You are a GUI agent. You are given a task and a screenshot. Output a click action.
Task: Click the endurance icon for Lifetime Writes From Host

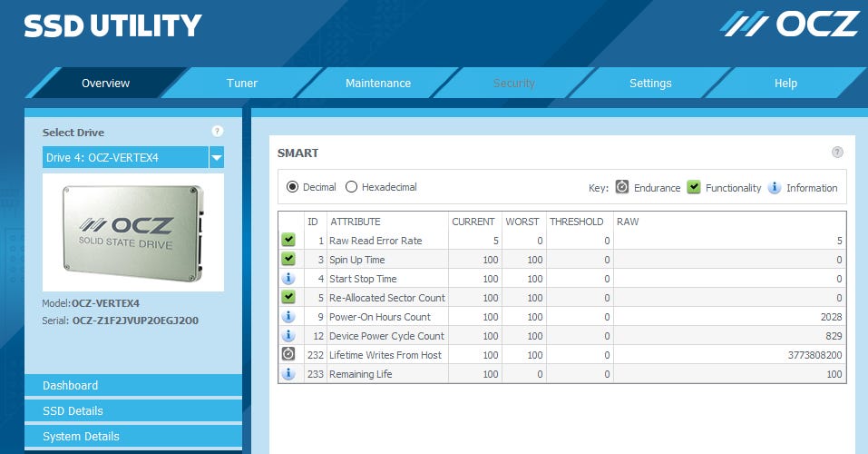(x=288, y=354)
